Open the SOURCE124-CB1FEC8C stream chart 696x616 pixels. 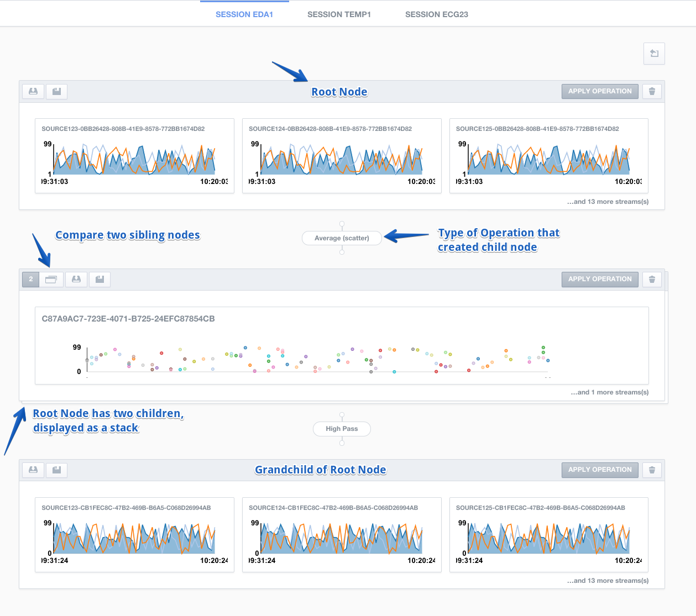(342, 535)
